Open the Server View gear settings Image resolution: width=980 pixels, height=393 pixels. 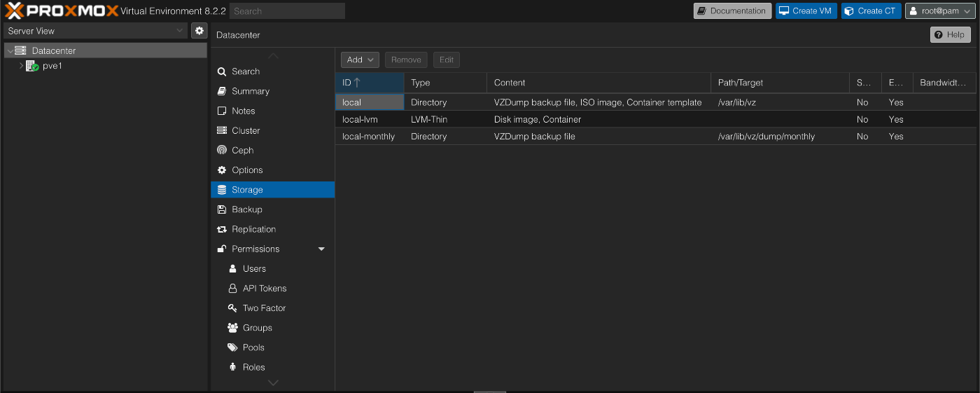(199, 31)
